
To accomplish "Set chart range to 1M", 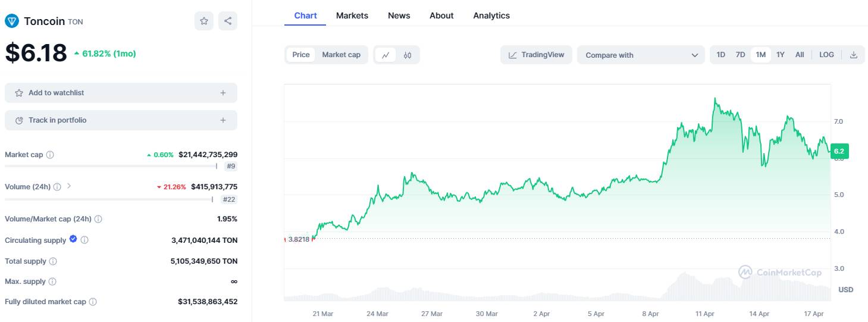I will tap(760, 55).
